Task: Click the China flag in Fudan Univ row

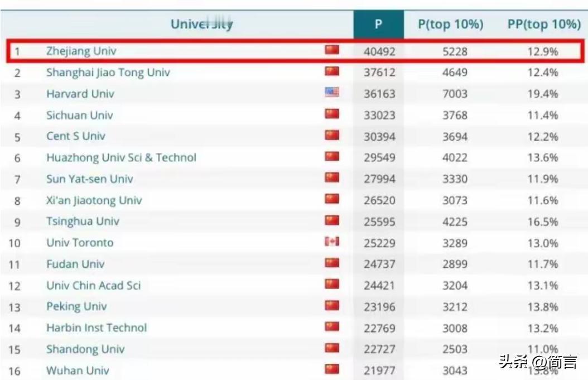Action: point(332,263)
